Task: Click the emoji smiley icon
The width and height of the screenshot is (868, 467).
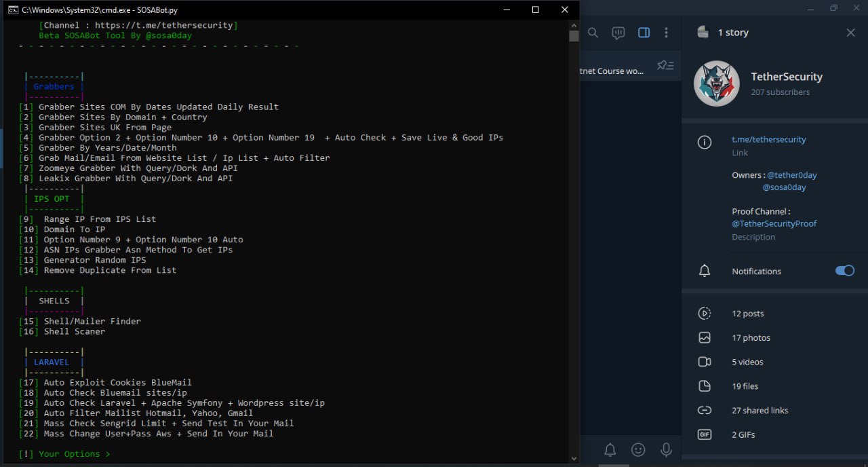Action: point(638,449)
